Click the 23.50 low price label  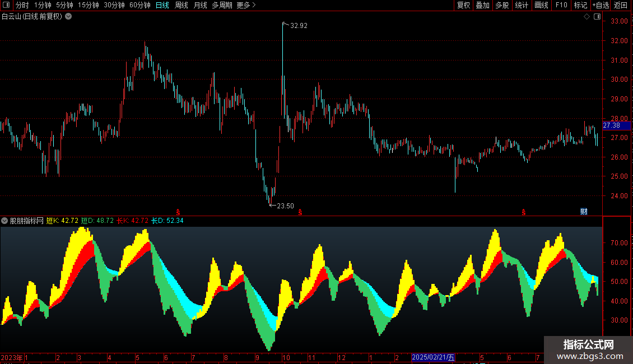pos(286,206)
